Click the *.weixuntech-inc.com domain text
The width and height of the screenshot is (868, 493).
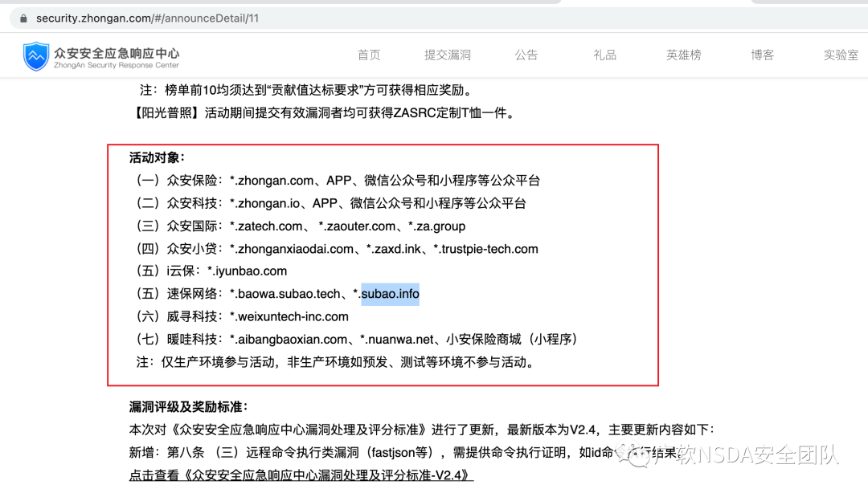[x=289, y=316]
